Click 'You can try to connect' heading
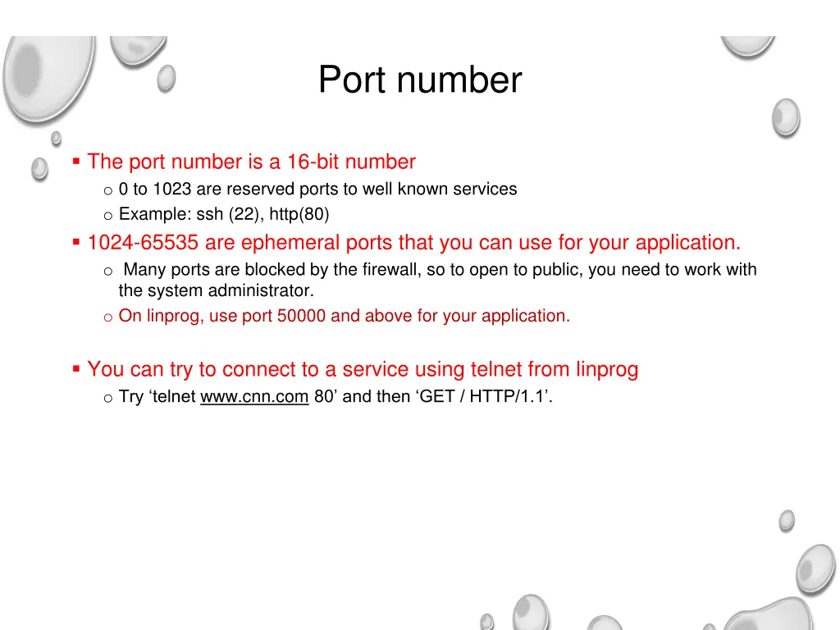Screen dimensions: 840x630 363,370
